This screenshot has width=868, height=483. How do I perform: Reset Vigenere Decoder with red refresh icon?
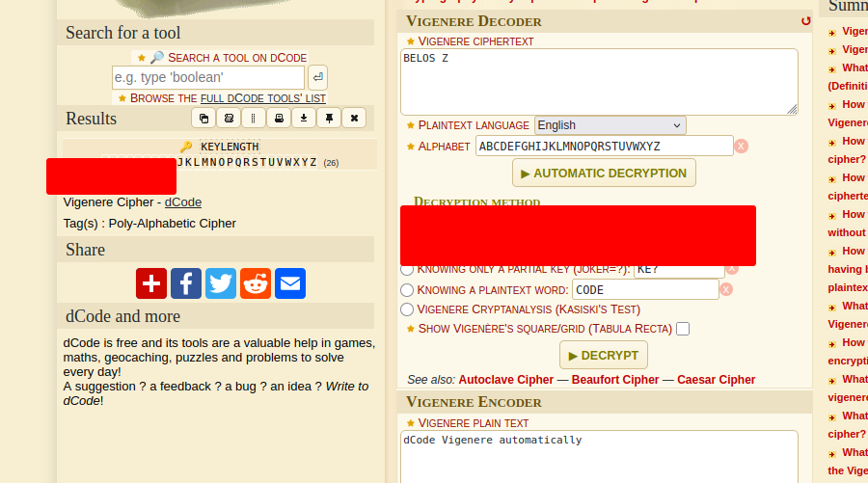coord(805,21)
